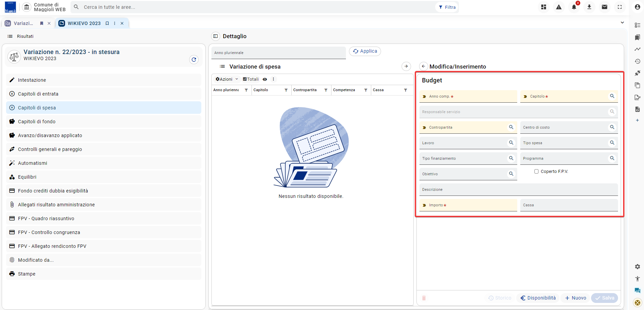644x310 pixels.
Task: Click the Descrizione input field
Action: 519,190
